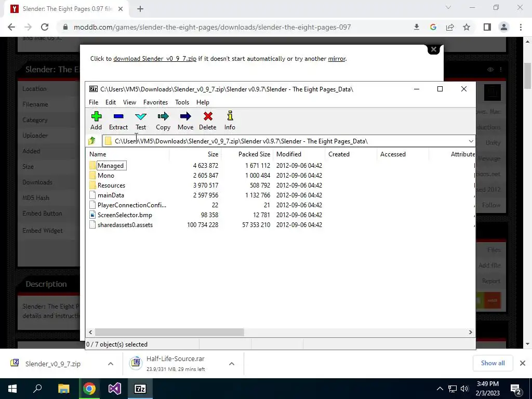Screen dimensions: 532x399
Task: Open Windows taskbar search
Action: click(x=37, y=389)
